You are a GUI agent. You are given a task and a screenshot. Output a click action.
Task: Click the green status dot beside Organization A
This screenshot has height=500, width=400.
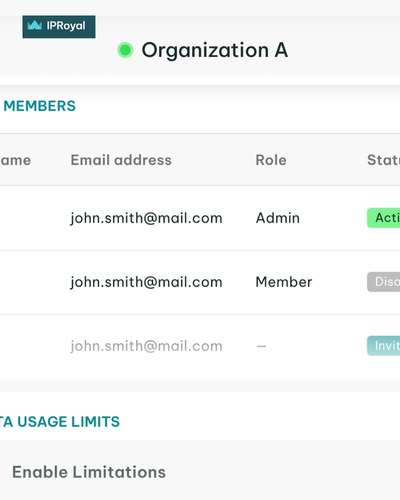tap(125, 50)
